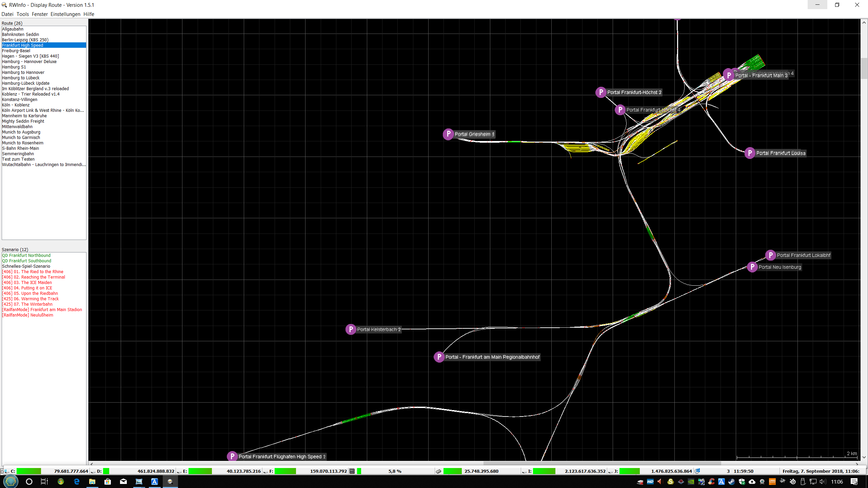Click the horizontal scrollbar left arrow
Screen dimensions: 868x488
click(92, 464)
